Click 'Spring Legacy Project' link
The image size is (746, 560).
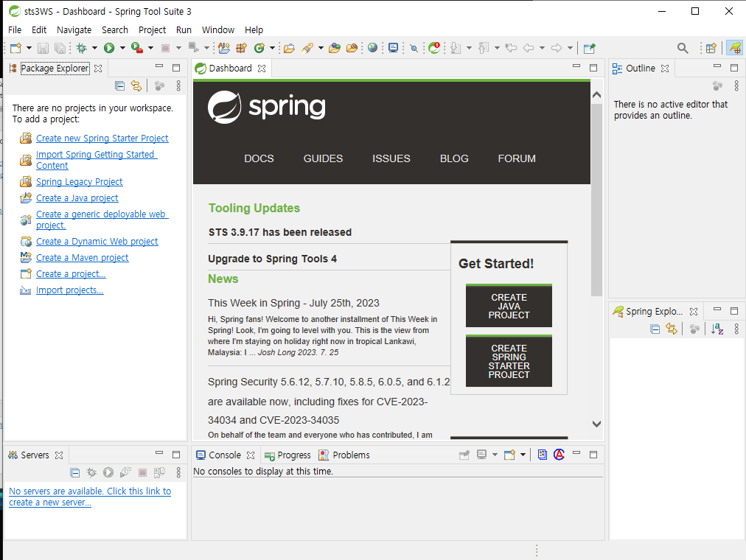click(80, 182)
